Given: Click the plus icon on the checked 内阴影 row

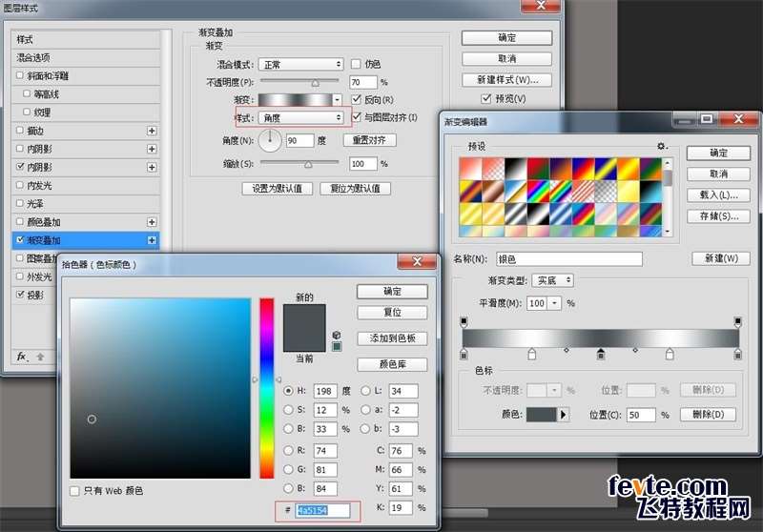Looking at the screenshot, I should 152,167.
